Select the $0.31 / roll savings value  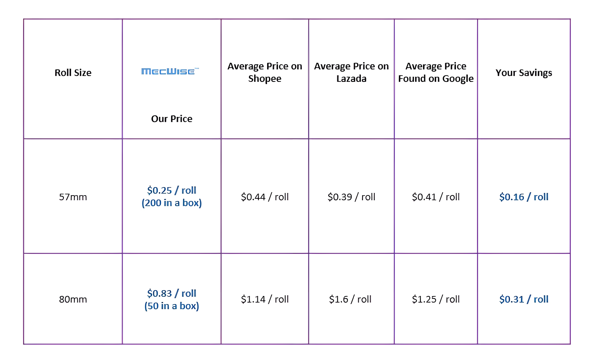click(x=524, y=299)
